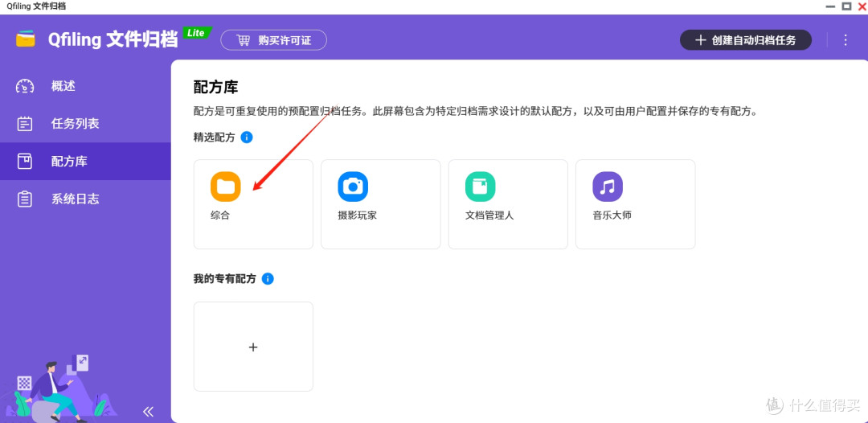Click the 精选配方 section label

click(x=215, y=138)
